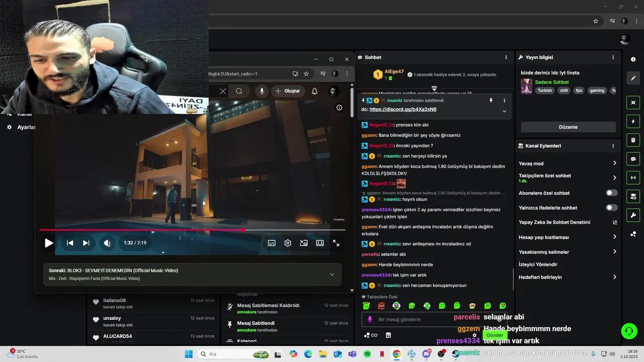Open the shop icon below chat input

pos(388,335)
